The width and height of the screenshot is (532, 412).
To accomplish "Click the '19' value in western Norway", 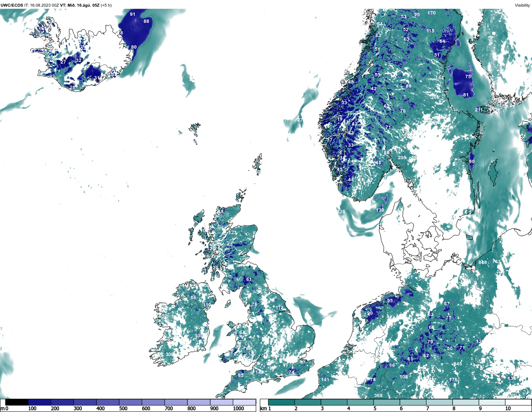I will [x=340, y=119].
